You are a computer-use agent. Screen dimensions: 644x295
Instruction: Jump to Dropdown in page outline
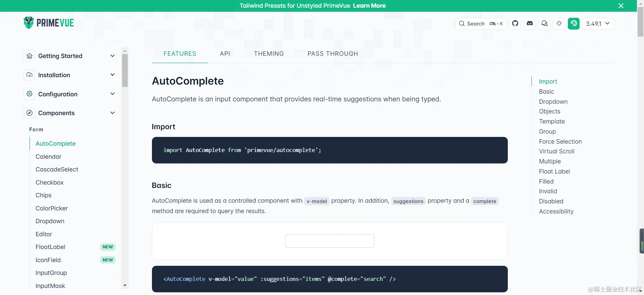pyautogui.click(x=553, y=102)
